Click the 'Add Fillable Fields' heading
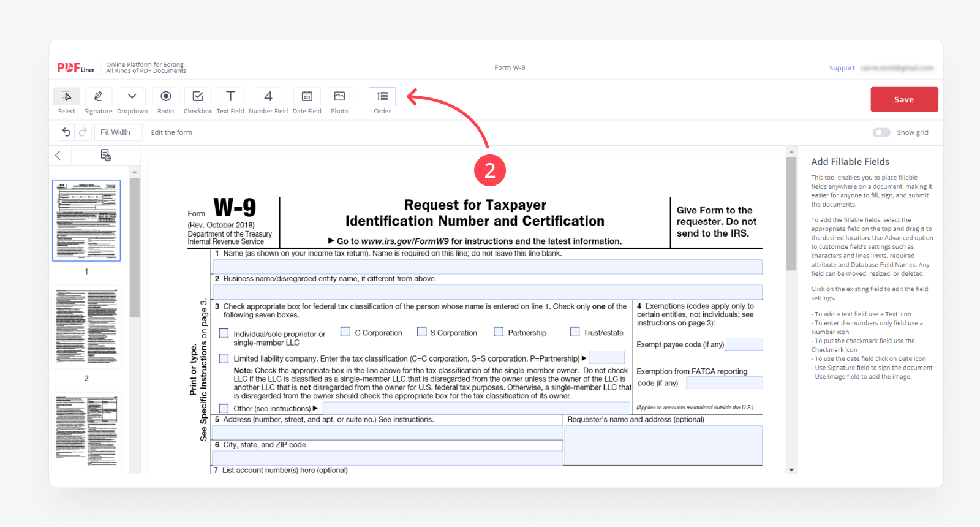The width and height of the screenshot is (980, 527). click(850, 162)
